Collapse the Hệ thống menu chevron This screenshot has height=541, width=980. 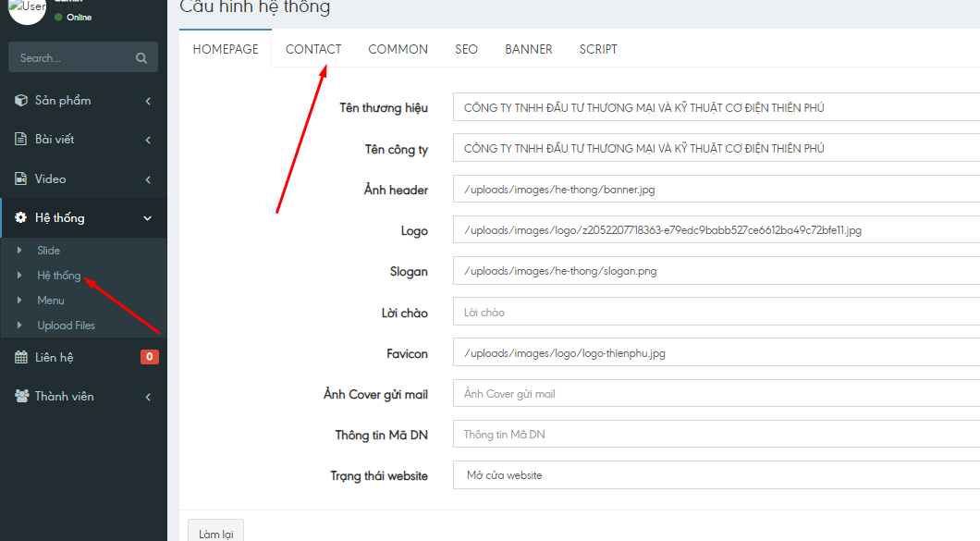click(x=148, y=218)
